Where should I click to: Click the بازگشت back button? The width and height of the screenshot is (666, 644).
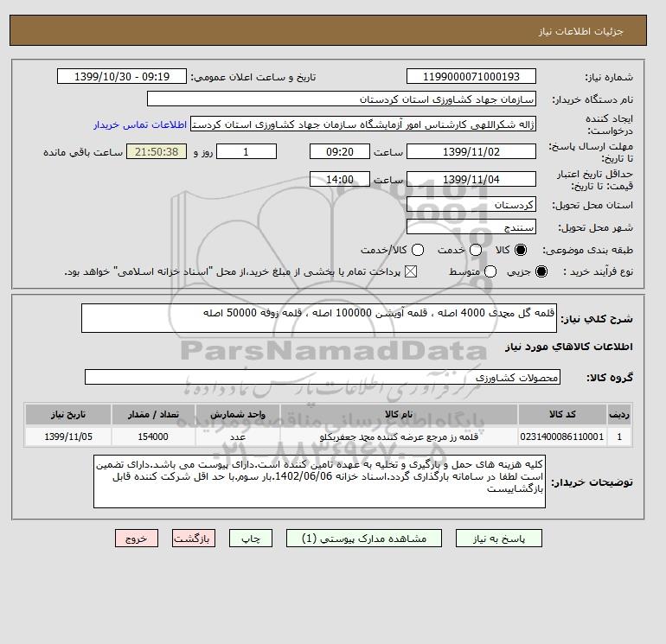(194, 539)
